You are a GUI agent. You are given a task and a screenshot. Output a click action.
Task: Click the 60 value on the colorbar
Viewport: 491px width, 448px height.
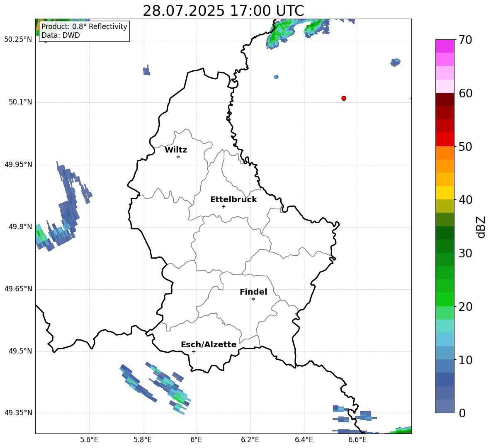(x=465, y=93)
